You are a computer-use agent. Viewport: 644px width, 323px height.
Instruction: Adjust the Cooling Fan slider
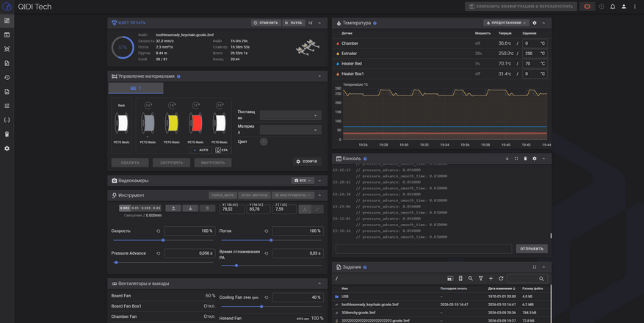(x=261, y=307)
